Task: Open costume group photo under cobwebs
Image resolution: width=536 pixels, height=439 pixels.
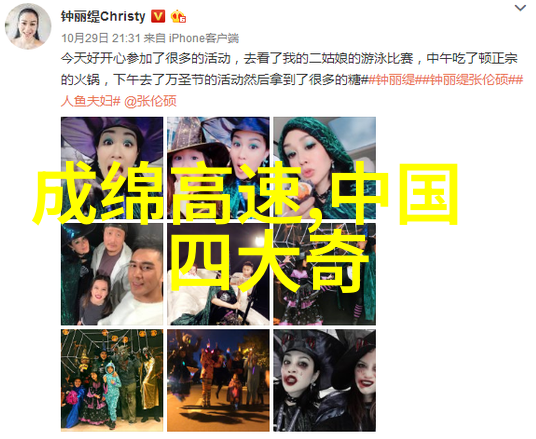Action: (x=112, y=380)
